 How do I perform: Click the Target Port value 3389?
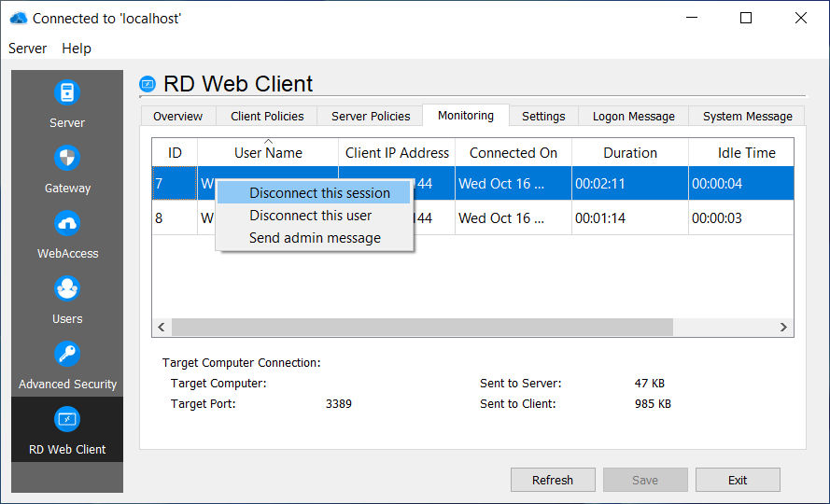click(x=339, y=403)
